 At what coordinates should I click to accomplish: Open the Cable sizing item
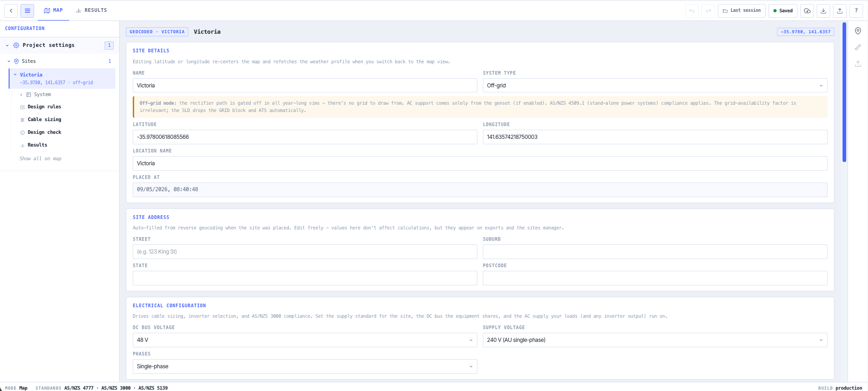tap(44, 120)
